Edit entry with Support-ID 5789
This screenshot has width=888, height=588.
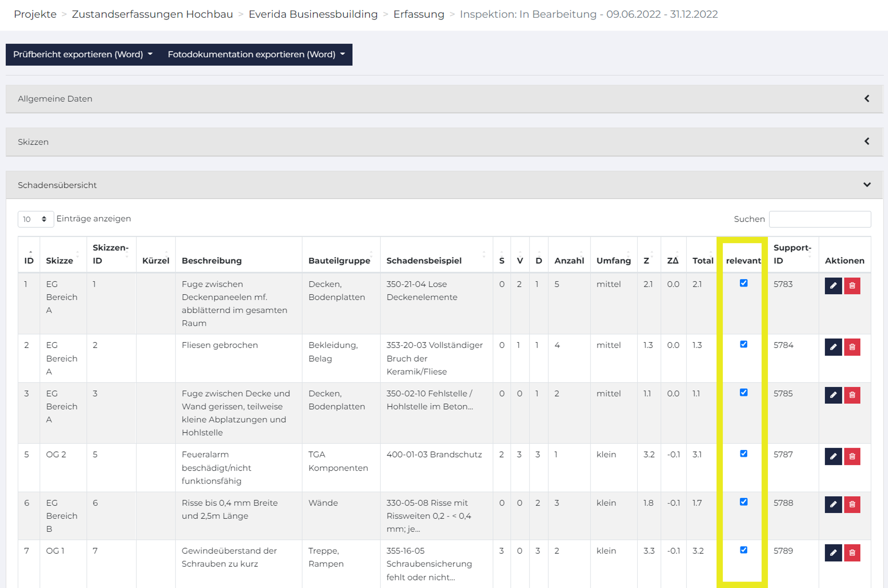pos(833,553)
